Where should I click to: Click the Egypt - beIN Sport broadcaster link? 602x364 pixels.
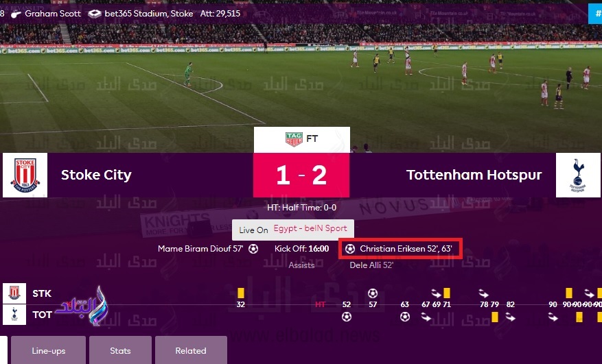point(310,228)
